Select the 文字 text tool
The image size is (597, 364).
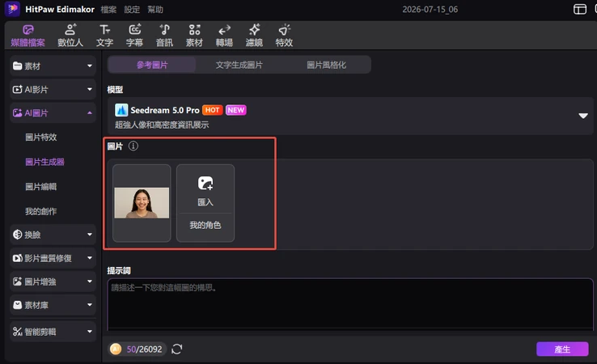(104, 36)
